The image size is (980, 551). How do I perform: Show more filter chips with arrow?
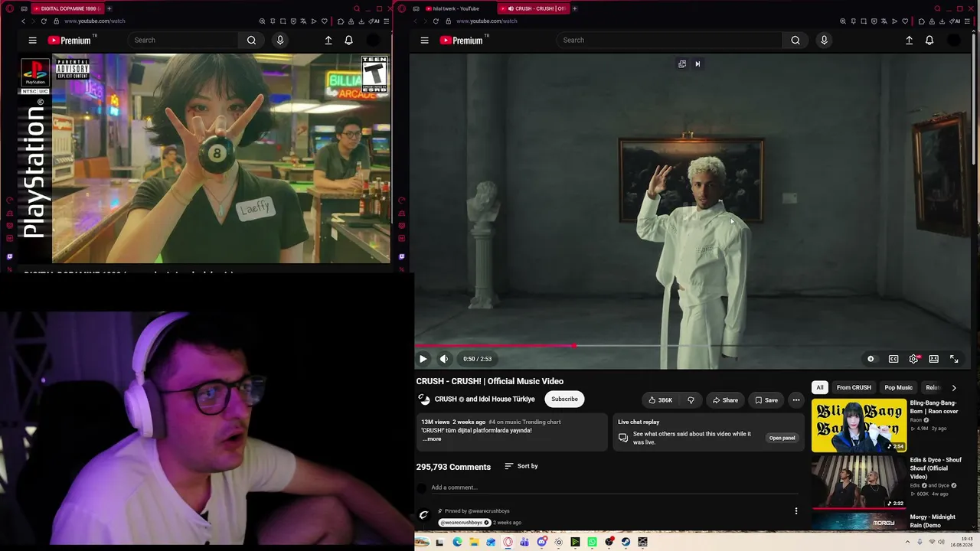coord(954,387)
